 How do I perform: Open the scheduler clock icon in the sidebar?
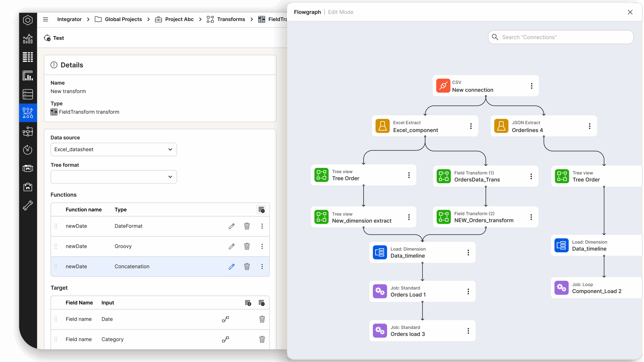pos(28,150)
